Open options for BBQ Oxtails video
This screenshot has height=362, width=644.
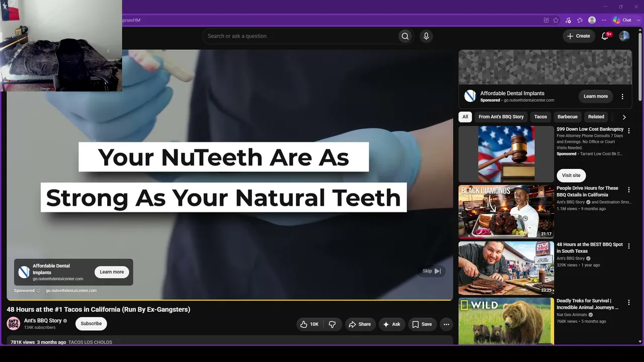[x=628, y=190]
